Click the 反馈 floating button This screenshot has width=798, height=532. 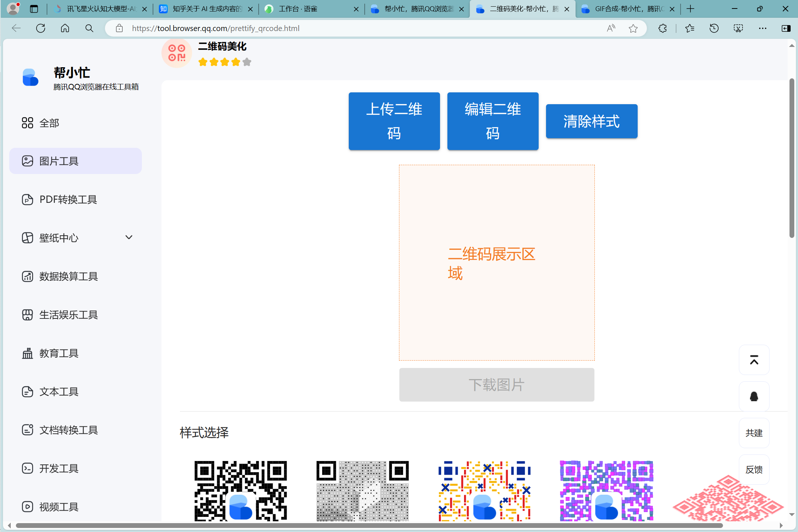[754, 470]
